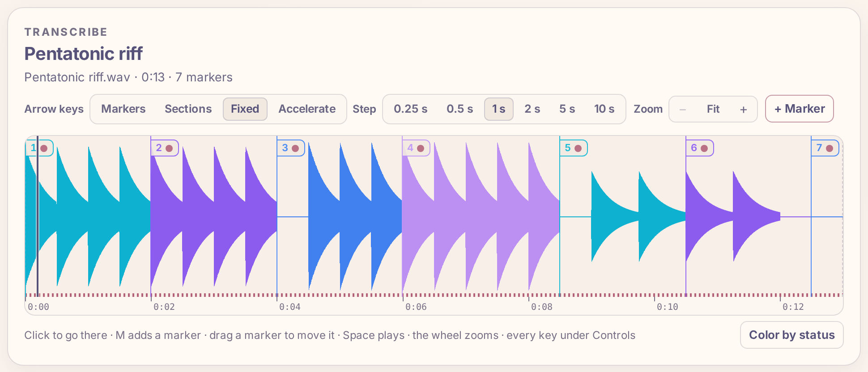Click the status dot on marker 1
The image size is (868, 372).
tap(44, 148)
